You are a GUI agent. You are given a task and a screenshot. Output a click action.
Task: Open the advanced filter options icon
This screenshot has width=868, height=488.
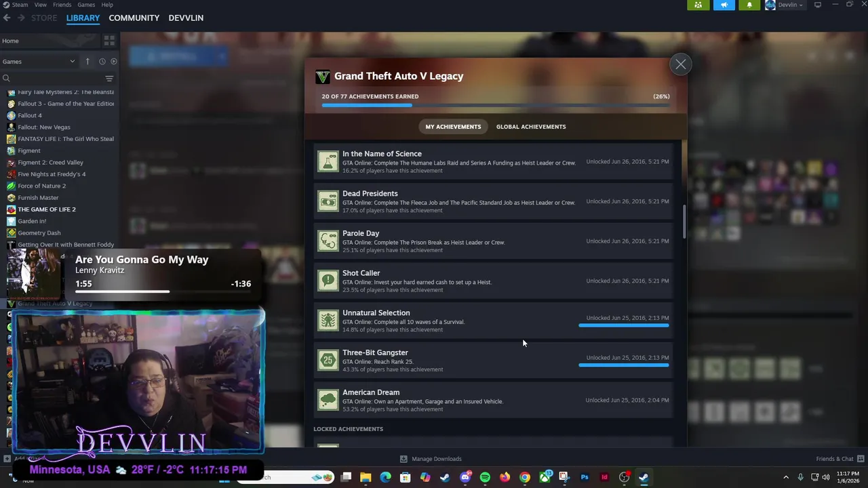click(x=109, y=79)
